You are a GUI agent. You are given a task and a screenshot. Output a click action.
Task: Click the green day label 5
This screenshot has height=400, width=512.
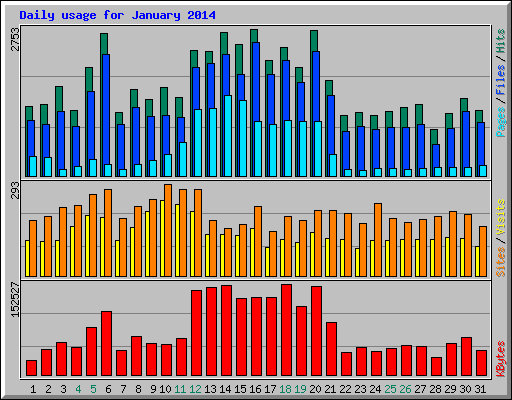point(93,389)
